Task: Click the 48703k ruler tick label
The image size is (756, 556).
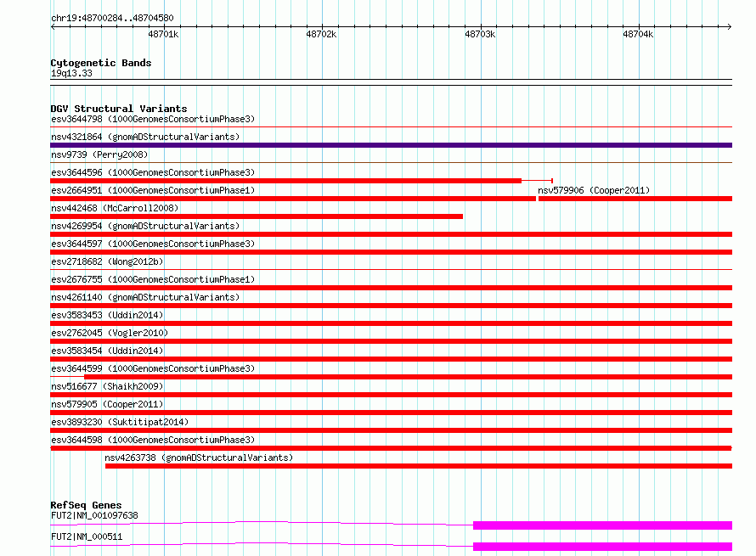Action: click(x=480, y=34)
